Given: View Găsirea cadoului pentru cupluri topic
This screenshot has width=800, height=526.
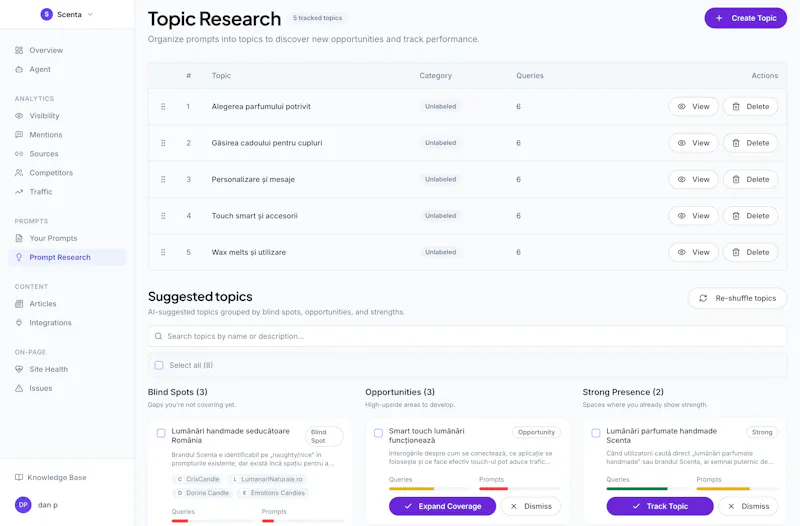Looking at the screenshot, I should (x=693, y=143).
